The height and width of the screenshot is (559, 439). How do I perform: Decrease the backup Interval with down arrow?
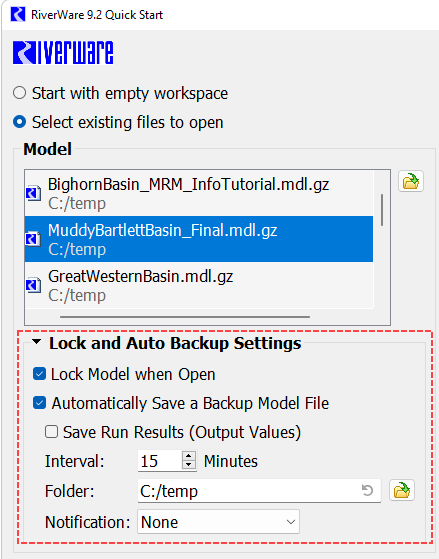(x=189, y=465)
